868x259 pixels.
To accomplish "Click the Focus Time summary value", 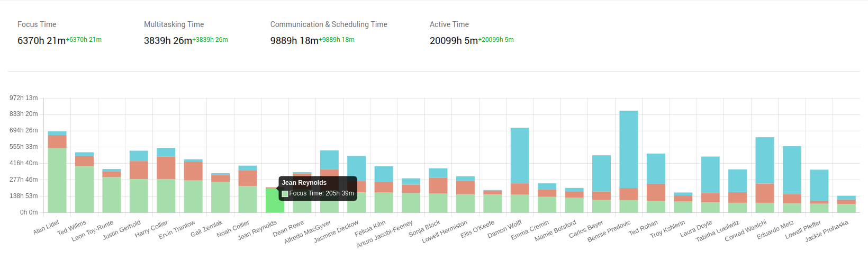I will coord(41,41).
